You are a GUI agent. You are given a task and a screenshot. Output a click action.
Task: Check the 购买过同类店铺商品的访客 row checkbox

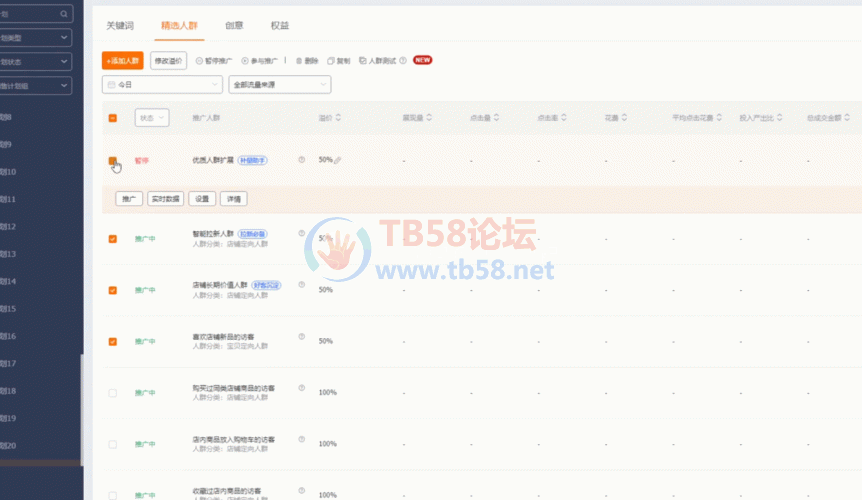coord(112,392)
